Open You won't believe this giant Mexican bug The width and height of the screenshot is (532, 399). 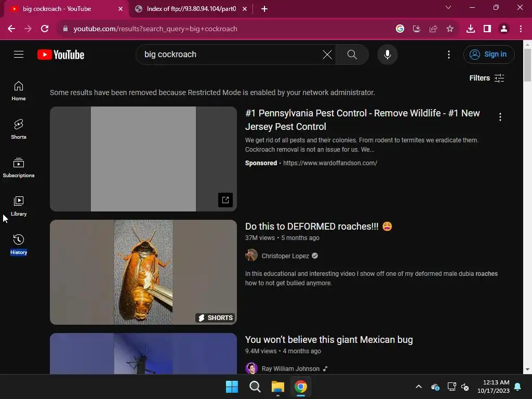point(329,340)
